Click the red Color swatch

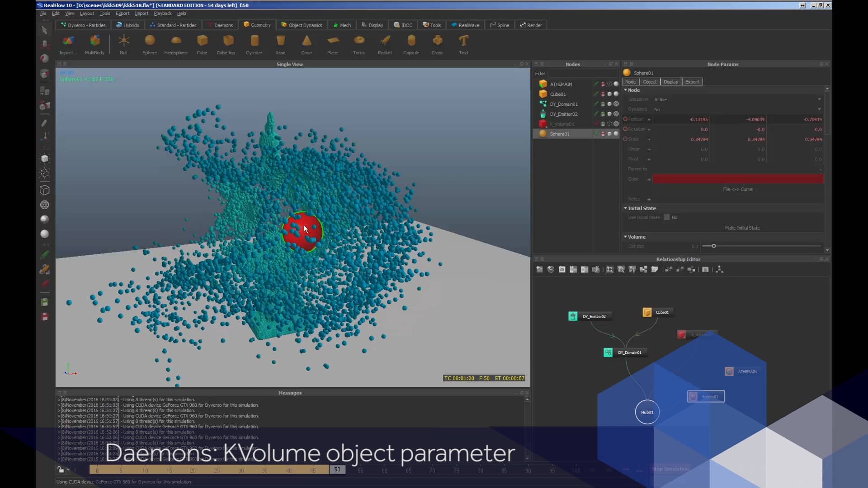click(x=738, y=179)
